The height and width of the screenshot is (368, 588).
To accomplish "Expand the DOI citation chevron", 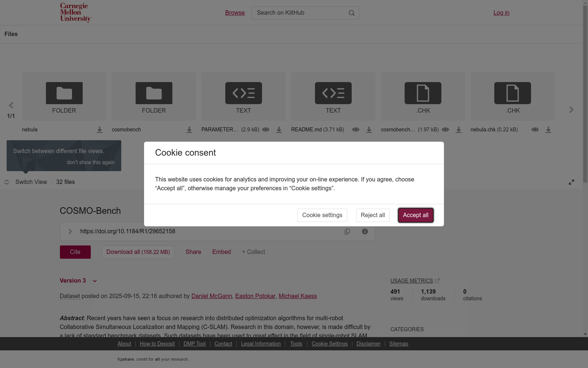I will coord(70,231).
